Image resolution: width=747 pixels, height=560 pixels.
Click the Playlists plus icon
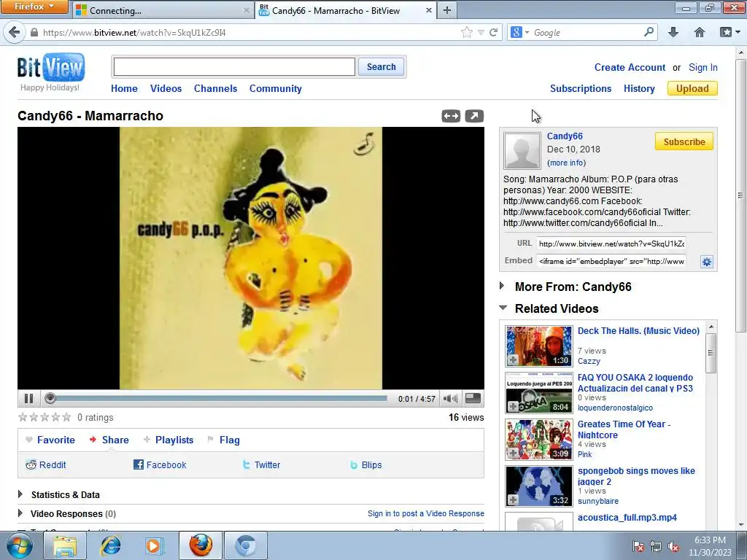click(147, 440)
